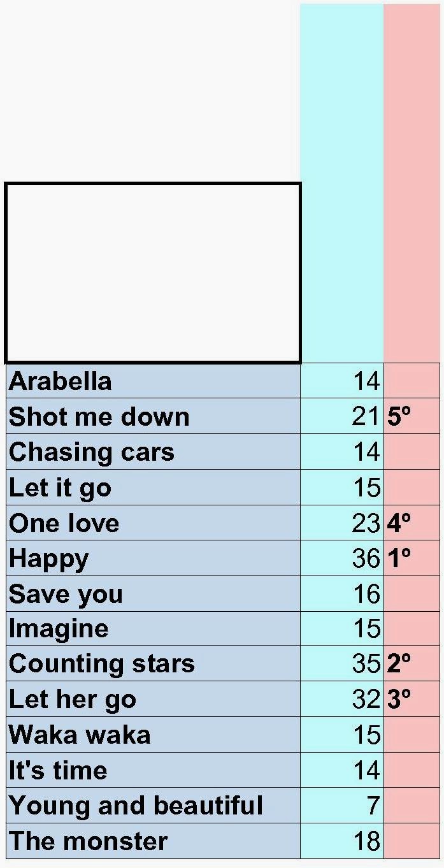Click The monster cell
Viewport: 444px width, 868px height.
(x=153, y=841)
